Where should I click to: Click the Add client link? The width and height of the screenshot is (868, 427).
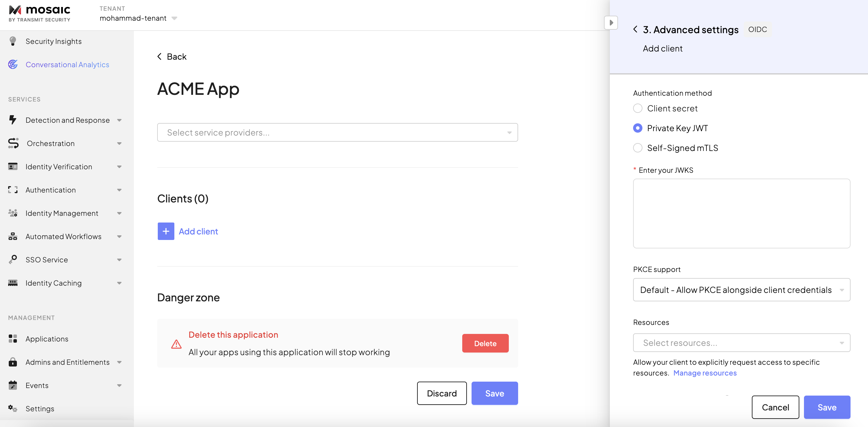199,231
